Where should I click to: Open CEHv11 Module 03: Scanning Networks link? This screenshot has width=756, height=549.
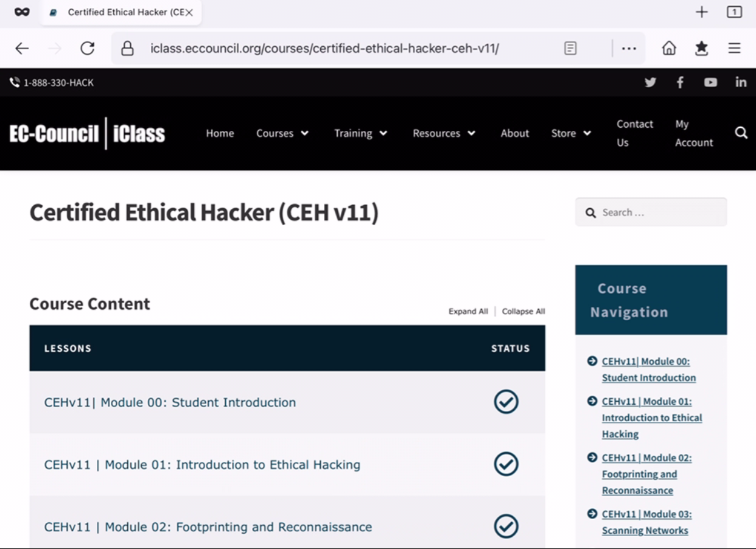(645, 522)
